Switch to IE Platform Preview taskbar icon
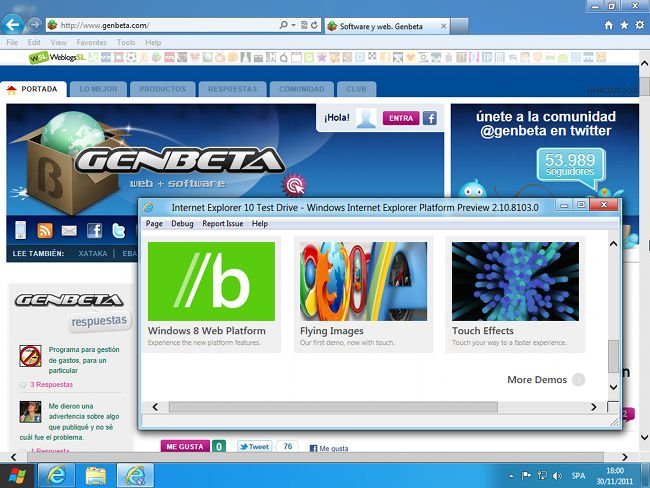The height and width of the screenshot is (488, 650). click(136, 476)
